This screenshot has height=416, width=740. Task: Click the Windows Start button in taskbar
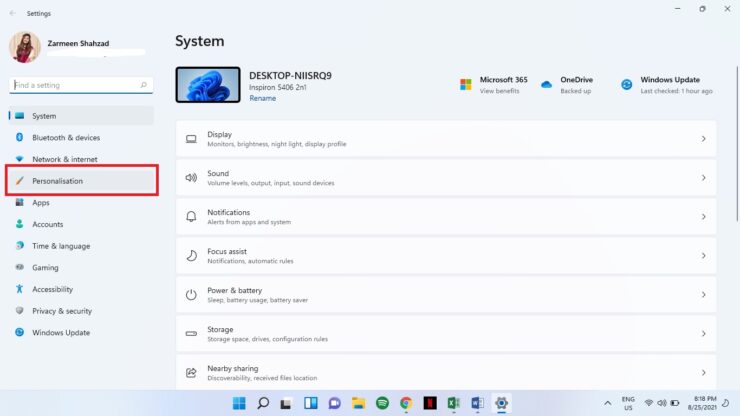(239, 403)
